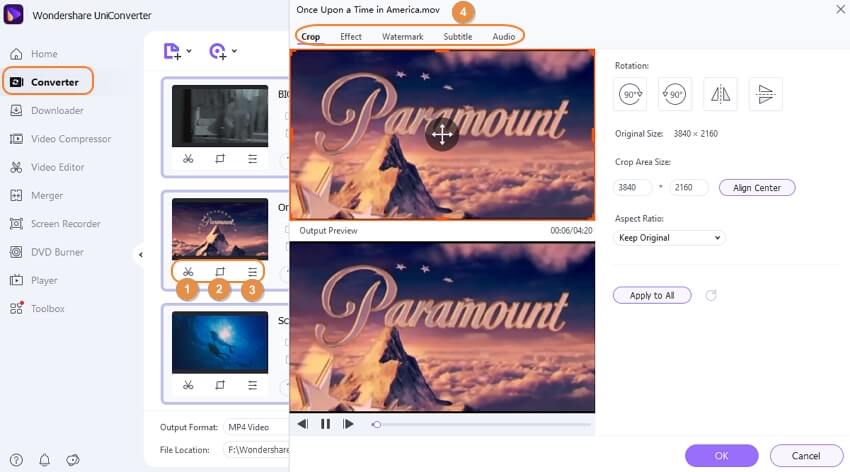The width and height of the screenshot is (850, 472).
Task: Click the Apply to All button
Action: (652, 295)
